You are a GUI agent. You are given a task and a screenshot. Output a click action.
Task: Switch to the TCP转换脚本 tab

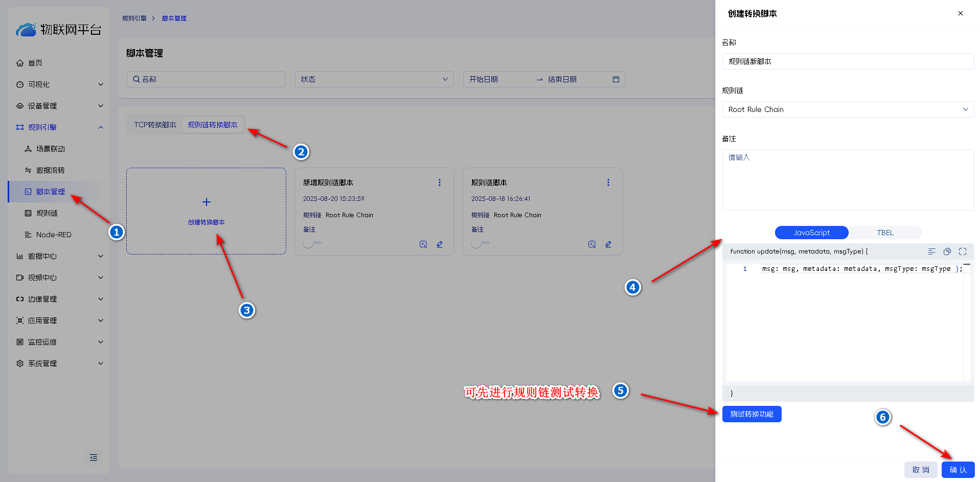point(155,125)
